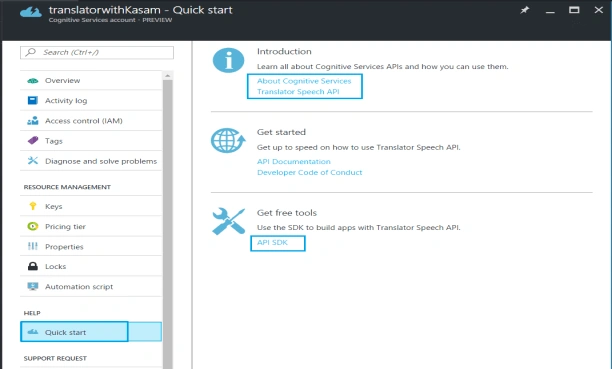The image size is (612, 369).
Task: Maximize the Quick start blade
Action: click(x=574, y=10)
